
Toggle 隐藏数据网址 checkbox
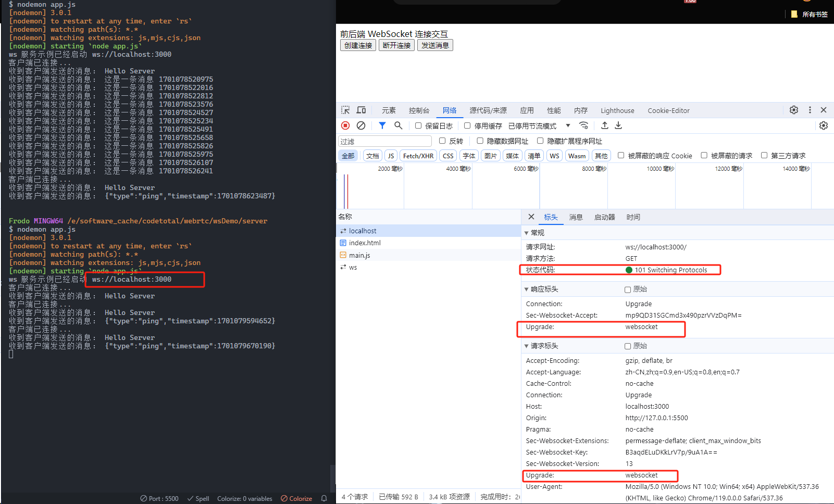pos(480,141)
